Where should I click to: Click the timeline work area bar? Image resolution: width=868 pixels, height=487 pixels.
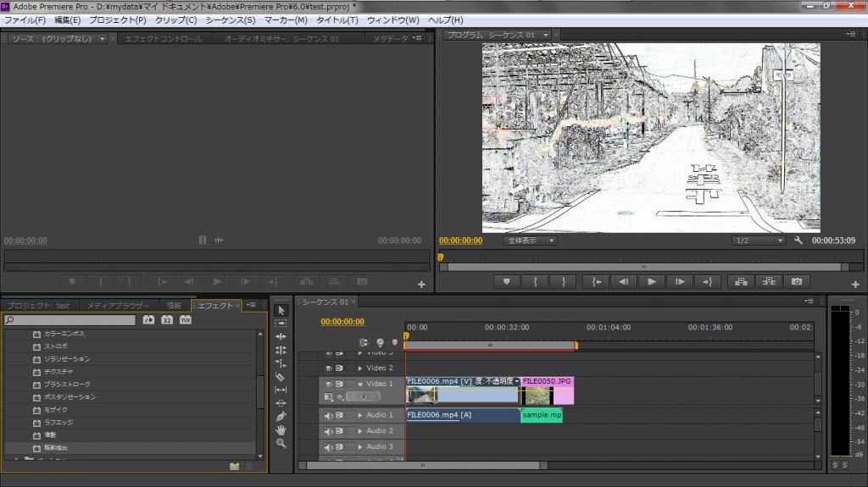coord(491,346)
